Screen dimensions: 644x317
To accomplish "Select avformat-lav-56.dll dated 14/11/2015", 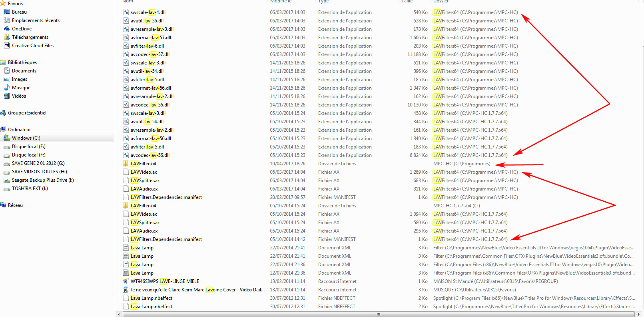I will click(151, 88).
